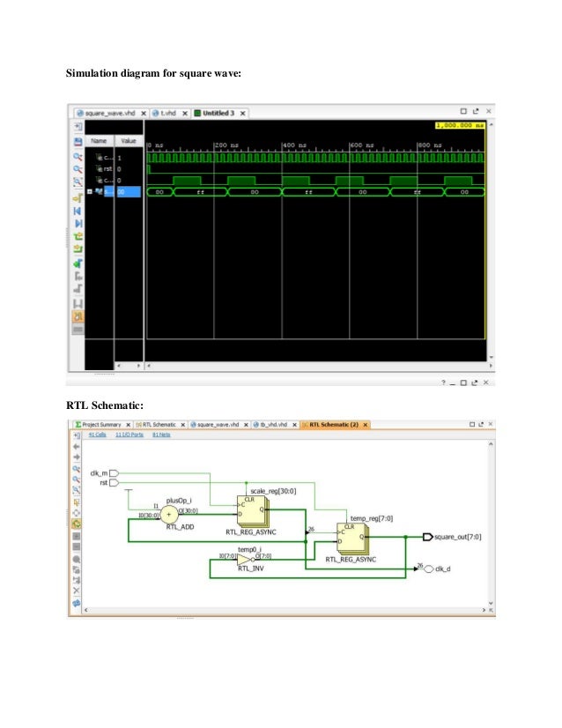The image size is (562, 728).
Task: Click the Next Transition icon
Action: coord(78,249)
